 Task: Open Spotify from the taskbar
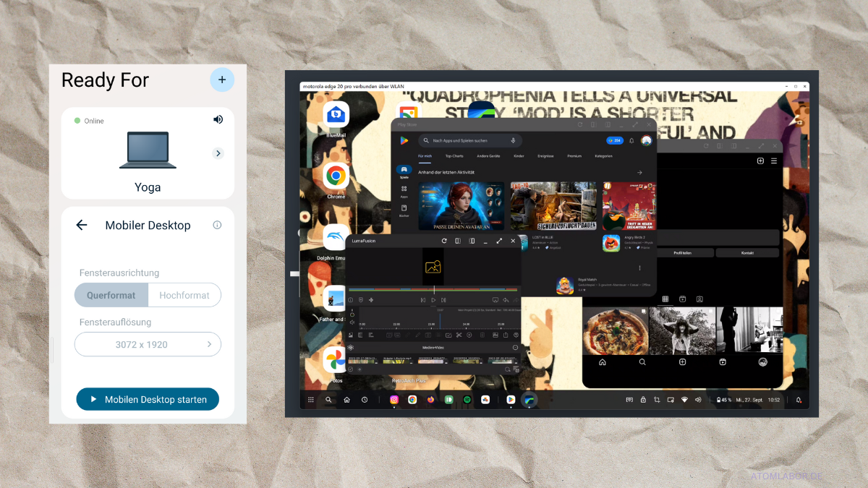pyautogui.click(x=467, y=400)
